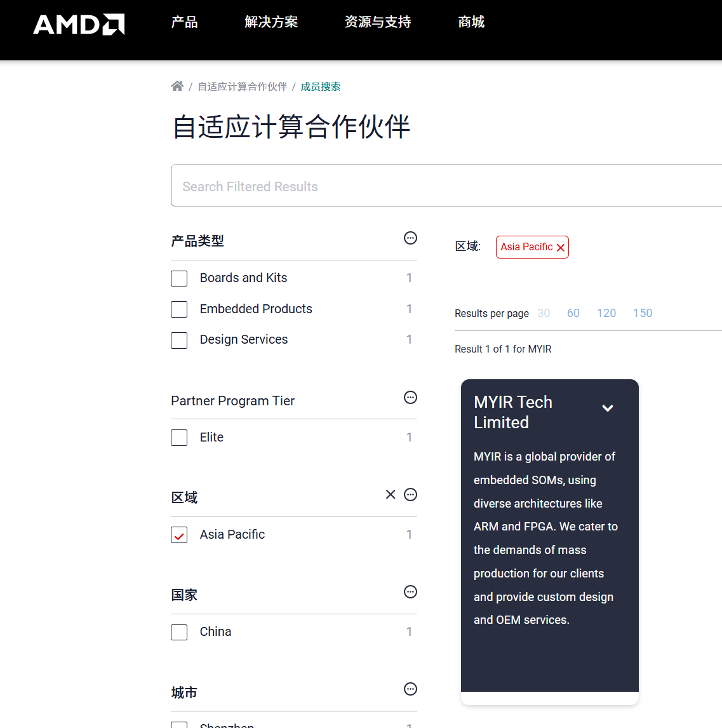Open 自适应计算合作伙伴 breadcrumb link
This screenshot has width=722, height=728.
click(242, 86)
